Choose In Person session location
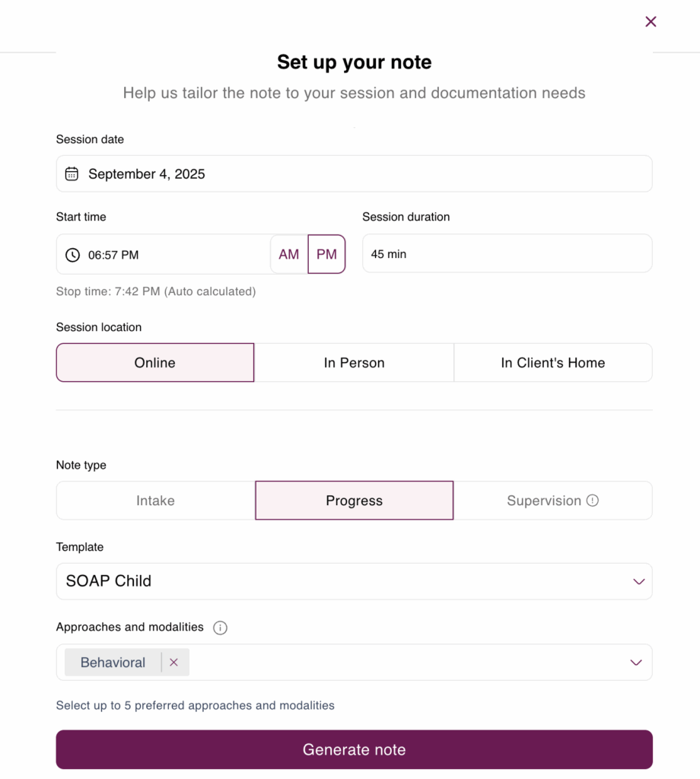 (x=355, y=363)
